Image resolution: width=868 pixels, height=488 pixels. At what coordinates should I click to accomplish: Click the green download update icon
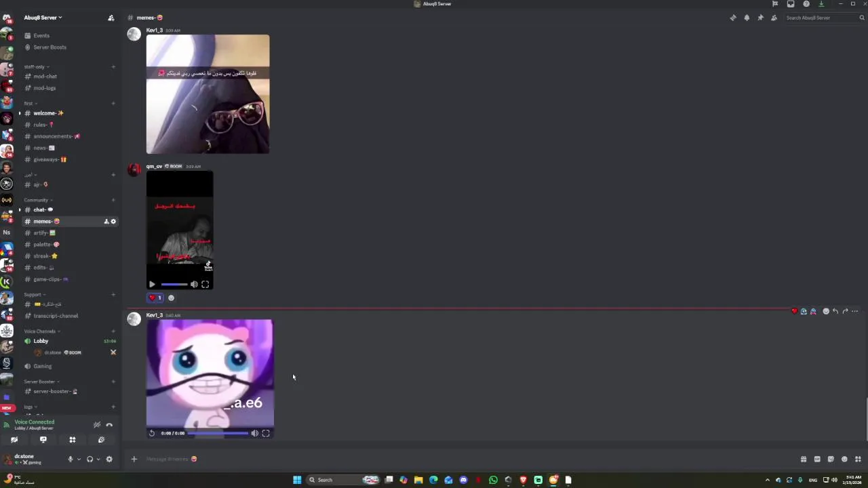click(x=821, y=4)
